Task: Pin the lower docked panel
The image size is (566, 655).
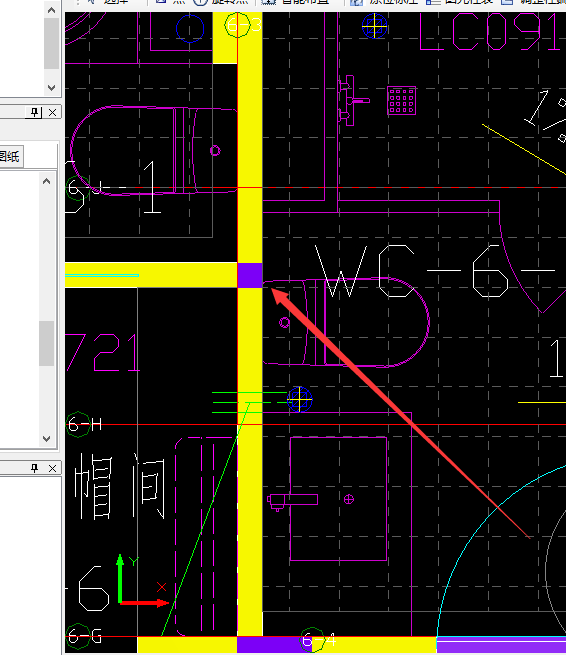Action: click(34, 468)
